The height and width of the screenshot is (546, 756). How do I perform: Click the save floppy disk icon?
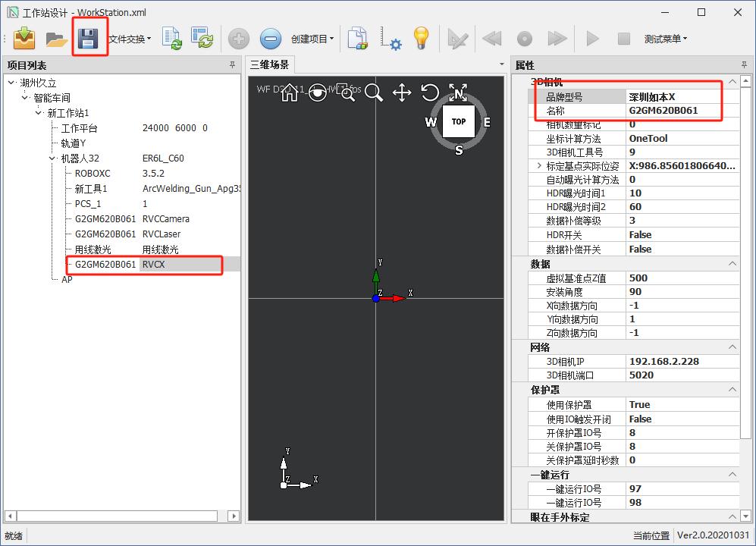tap(89, 38)
